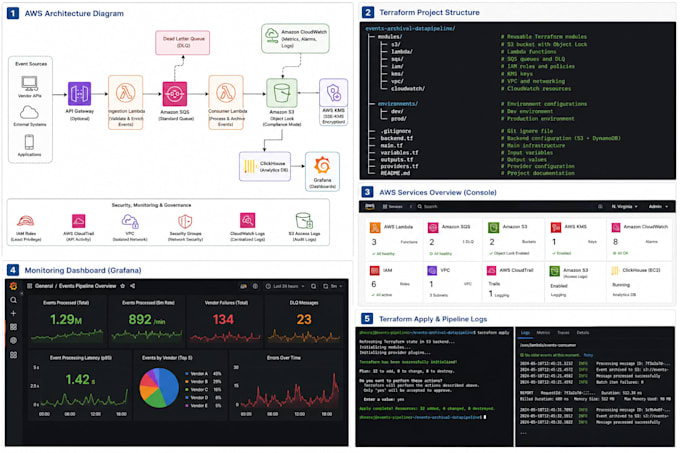The image size is (680, 453).
Task: Click the S3 Access Logs bucket icon
Action: pyautogui.click(x=304, y=221)
